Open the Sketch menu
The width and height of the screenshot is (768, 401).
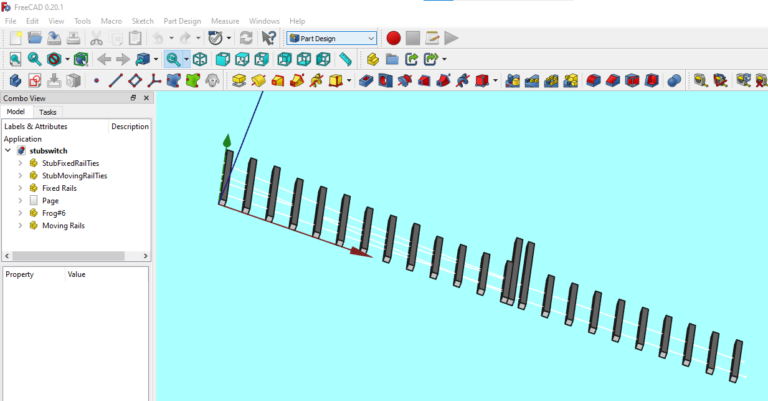(x=143, y=21)
